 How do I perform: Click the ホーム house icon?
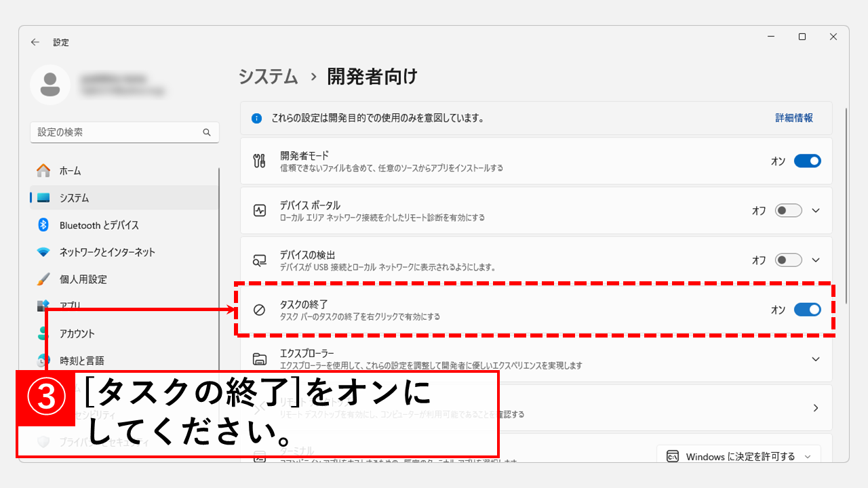pos(43,171)
